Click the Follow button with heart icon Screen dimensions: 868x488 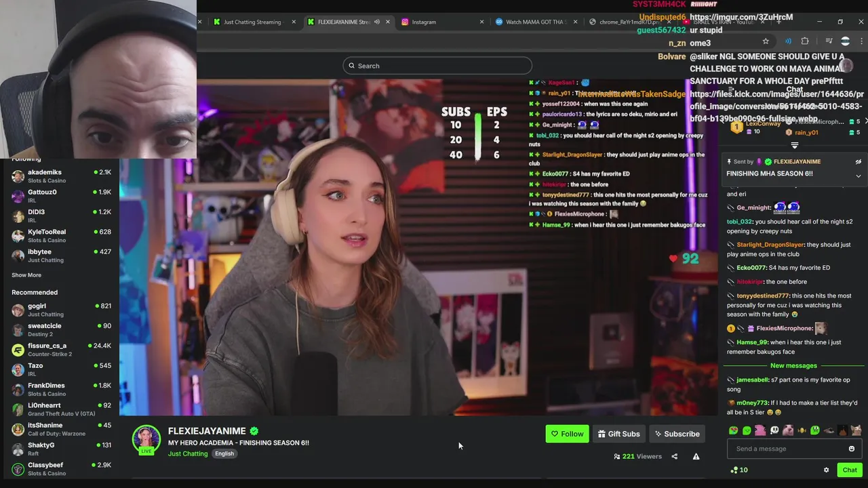567,434
